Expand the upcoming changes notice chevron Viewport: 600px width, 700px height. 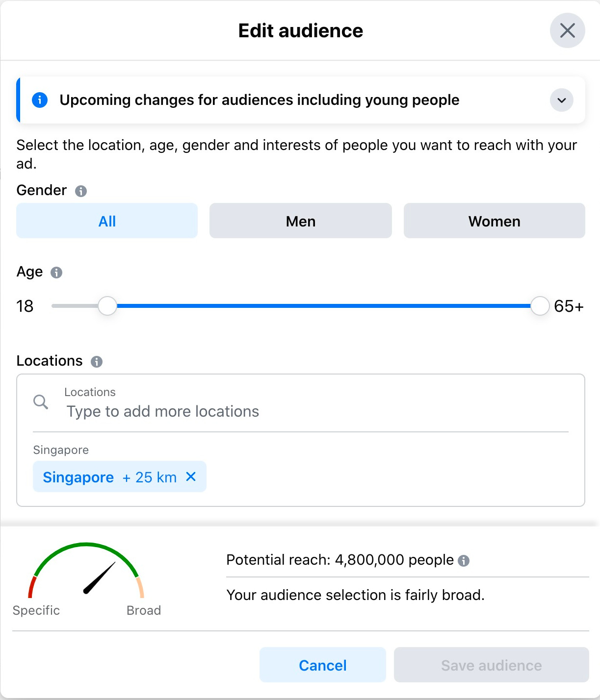pos(562,100)
